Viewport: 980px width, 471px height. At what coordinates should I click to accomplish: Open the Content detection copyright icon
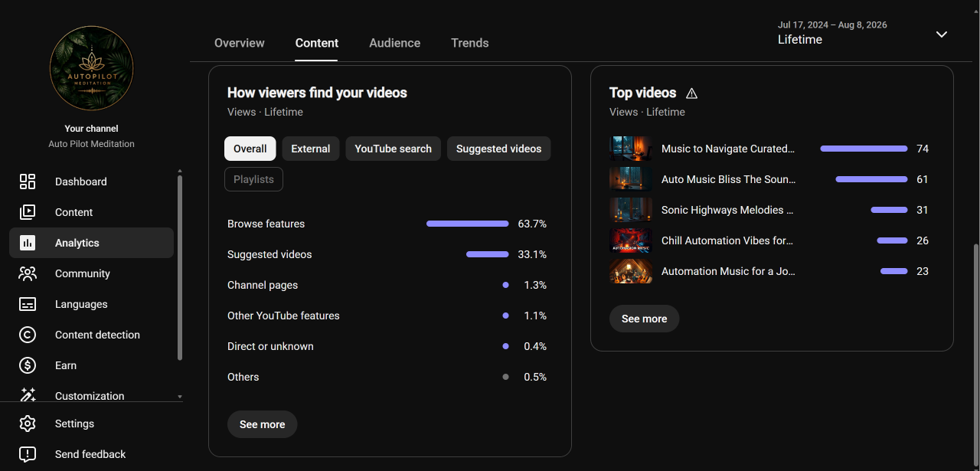pos(28,335)
